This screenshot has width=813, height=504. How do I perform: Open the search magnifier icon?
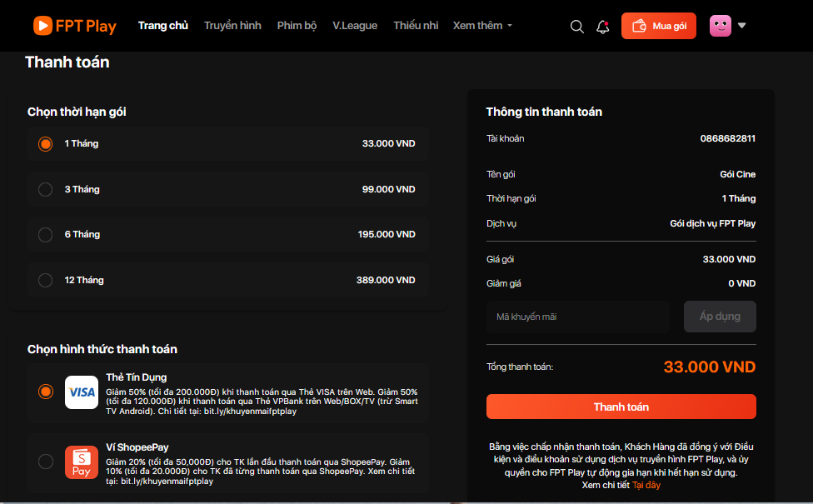[576, 27]
